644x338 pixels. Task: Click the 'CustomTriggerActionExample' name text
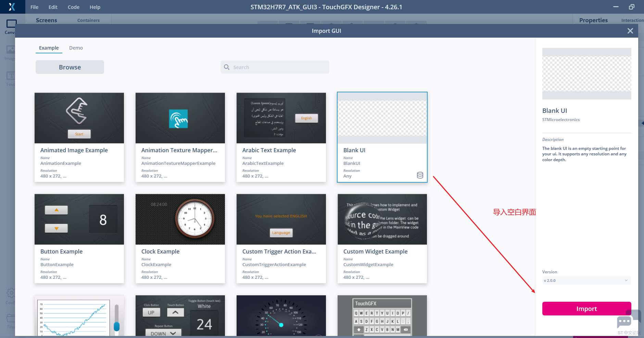pos(274,264)
